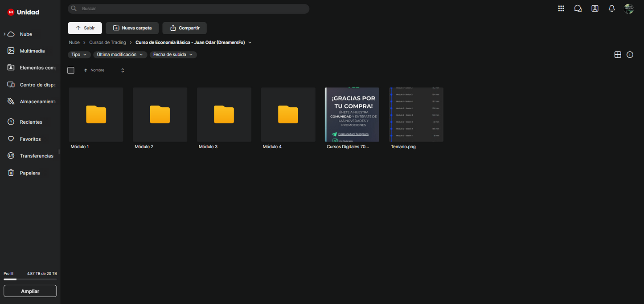This screenshot has width=644, height=304.
Task: Switch view using the grid layout icon
Action: (x=618, y=55)
